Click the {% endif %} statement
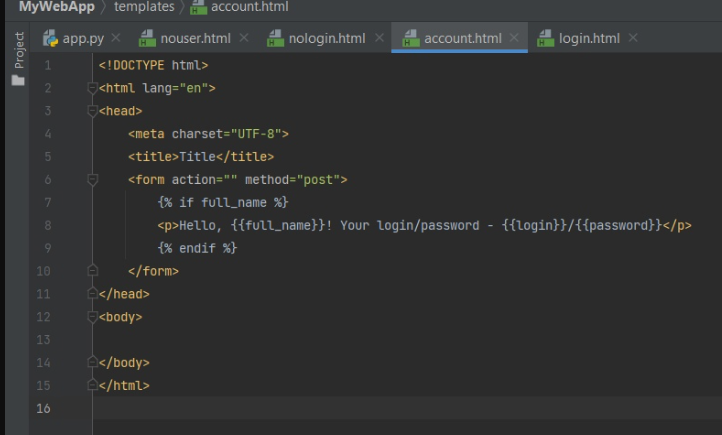Screen dimensions: 722x435 tap(197, 249)
